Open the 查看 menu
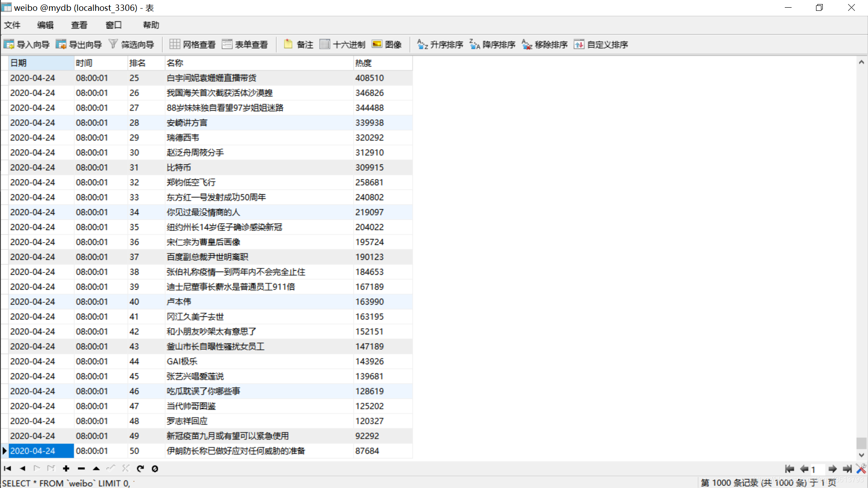The width and height of the screenshot is (868, 488). coord(79,25)
